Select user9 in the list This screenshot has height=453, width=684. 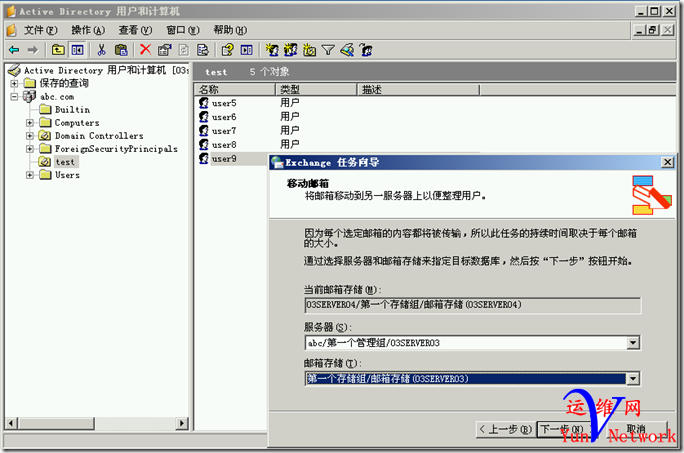(x=224, y=159)
